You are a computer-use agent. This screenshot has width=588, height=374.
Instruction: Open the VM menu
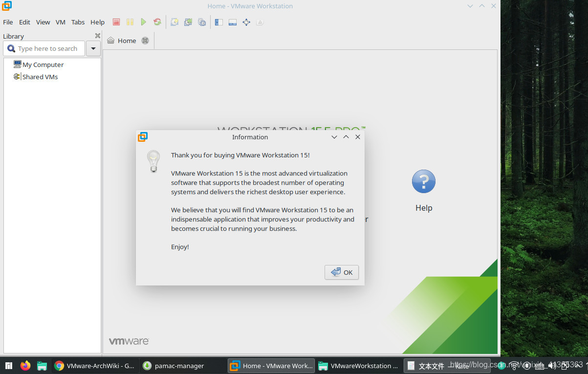pos(61,22)
